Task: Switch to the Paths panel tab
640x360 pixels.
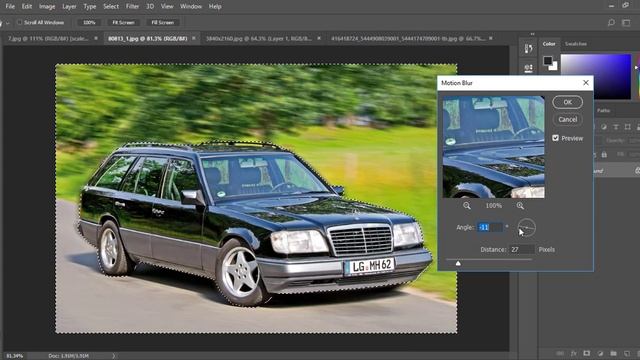Action: coord(603,111)
